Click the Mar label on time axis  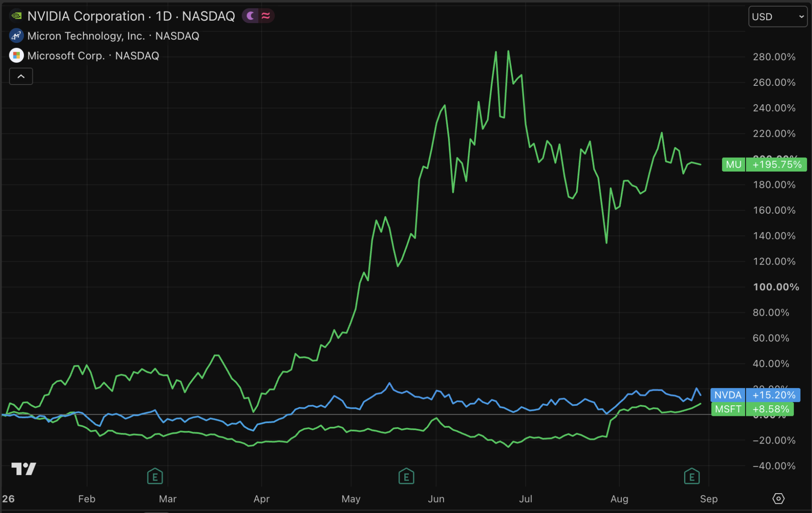pyautogui.click(x=167, y=499)
